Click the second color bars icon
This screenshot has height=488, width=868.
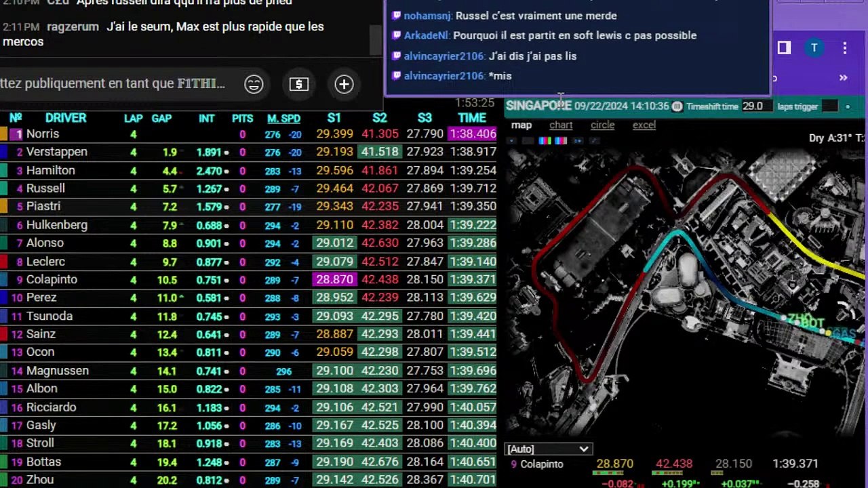[561, 141]
